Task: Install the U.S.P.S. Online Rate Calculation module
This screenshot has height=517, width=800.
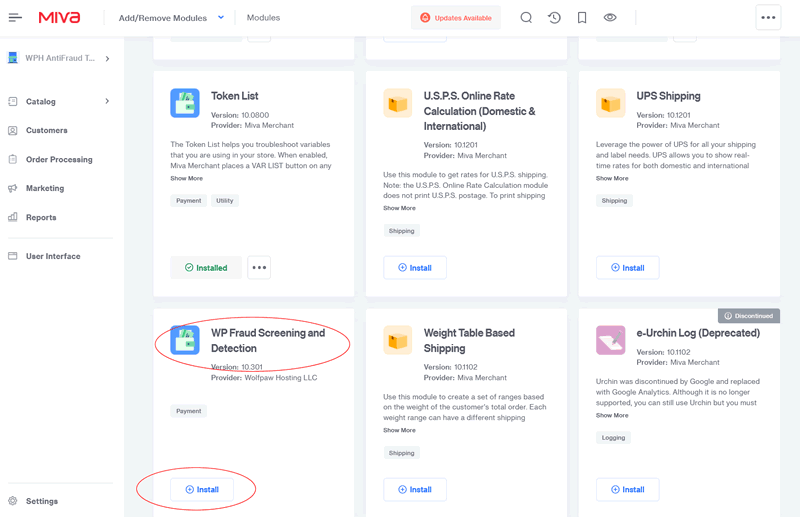Action: coord(415,267)
